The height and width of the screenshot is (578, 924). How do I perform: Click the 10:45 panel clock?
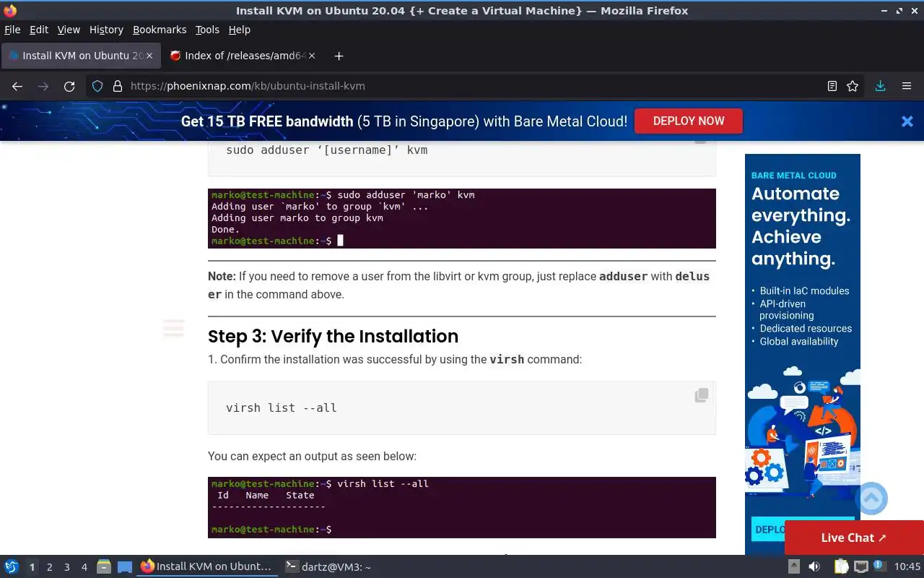(x=907, y=566)
